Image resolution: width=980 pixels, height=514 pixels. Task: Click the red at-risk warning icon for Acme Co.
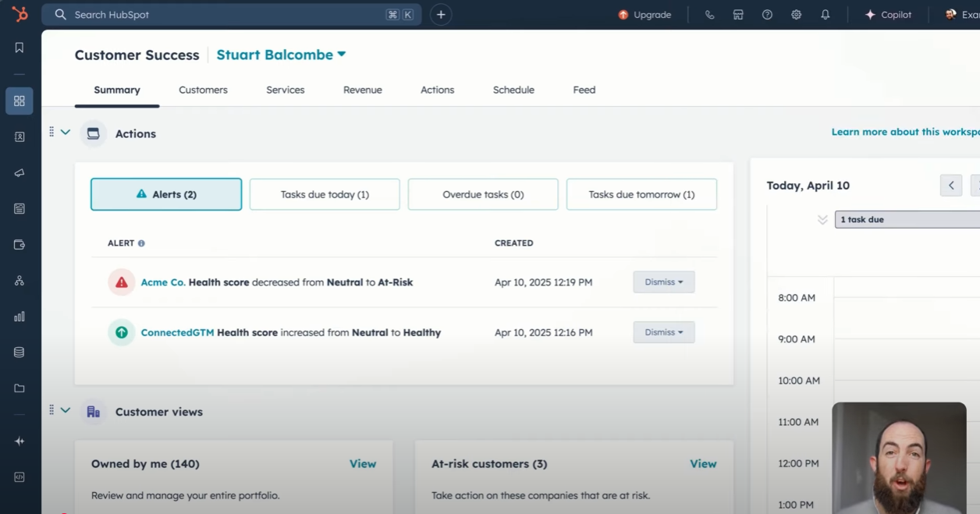(x=122, y=282)
